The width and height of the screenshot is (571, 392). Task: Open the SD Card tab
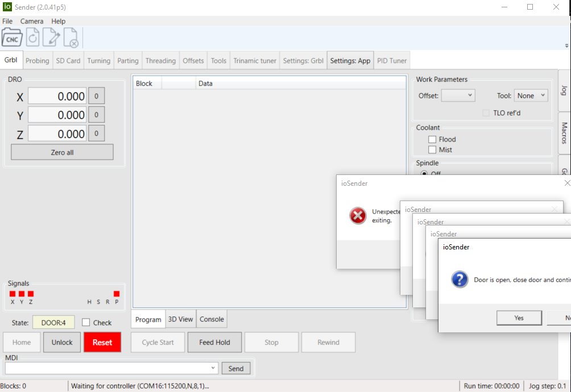click(68, 61)
